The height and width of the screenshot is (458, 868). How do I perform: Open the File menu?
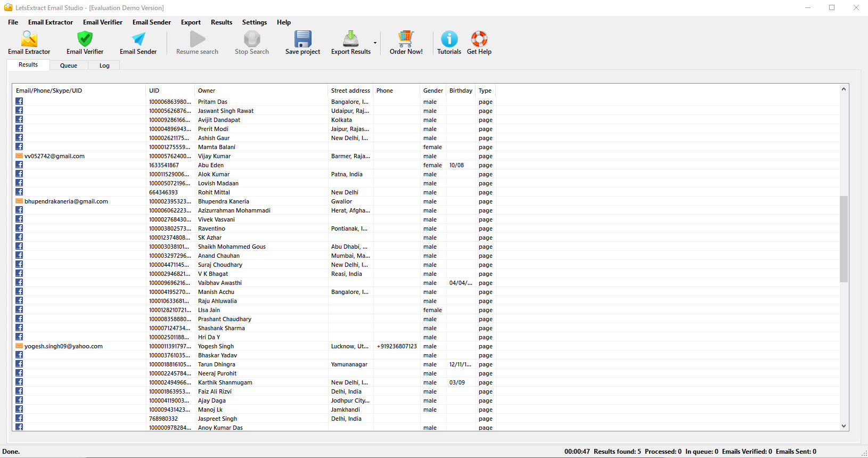coord(13,22)
